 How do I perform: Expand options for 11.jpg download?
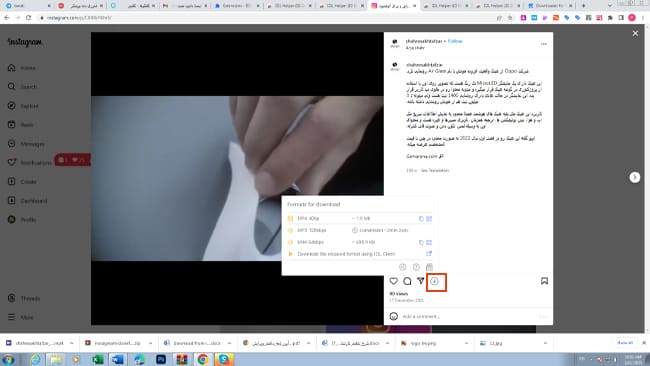coord(545,343)
